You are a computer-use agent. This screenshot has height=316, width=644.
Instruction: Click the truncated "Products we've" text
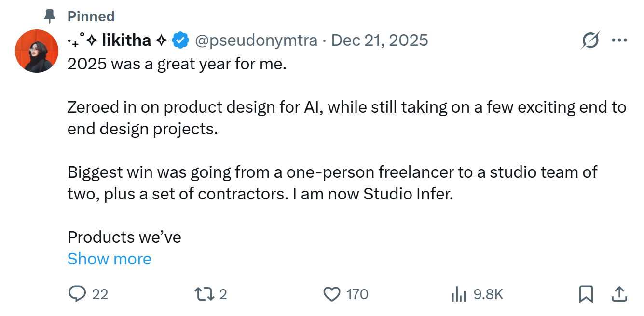coord(124,237)
